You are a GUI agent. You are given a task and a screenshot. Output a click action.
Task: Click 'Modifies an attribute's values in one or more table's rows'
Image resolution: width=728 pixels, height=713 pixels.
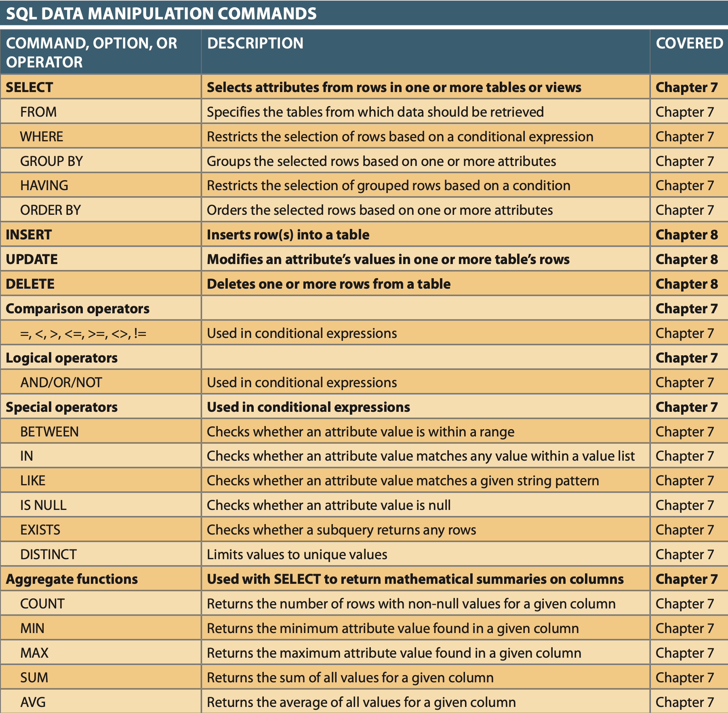pos(388,259)
